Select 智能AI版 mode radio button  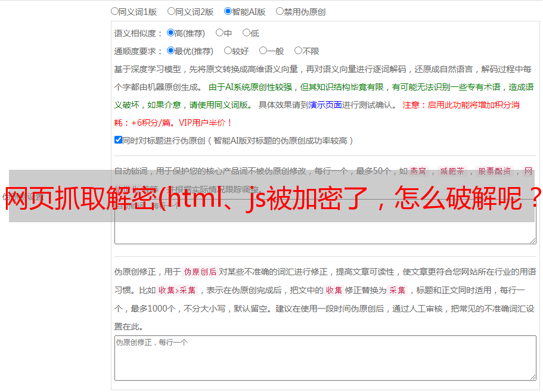228,11
